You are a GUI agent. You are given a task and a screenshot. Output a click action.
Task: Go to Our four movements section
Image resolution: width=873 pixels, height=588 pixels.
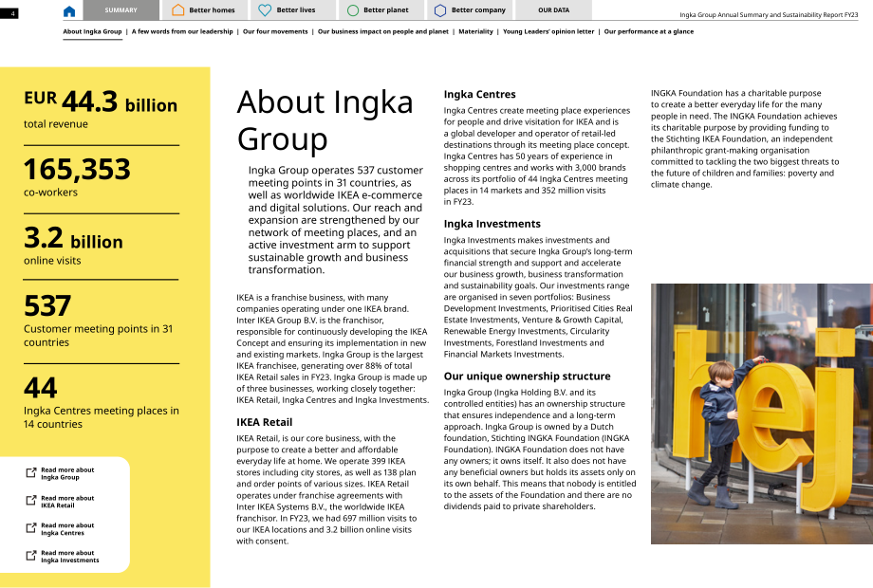click(275, 31)
